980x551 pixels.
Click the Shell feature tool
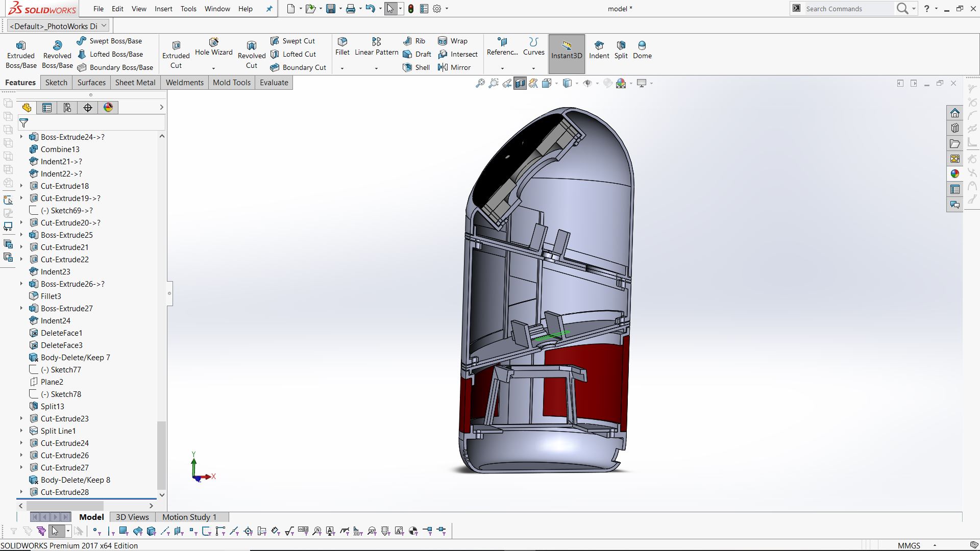pyautogui.click(x=416, y=67)
